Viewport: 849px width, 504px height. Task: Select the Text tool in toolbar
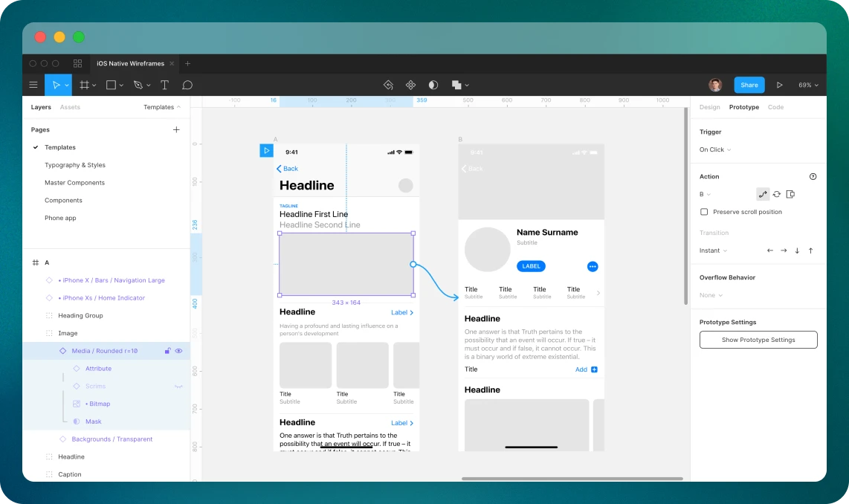(165, 85)
